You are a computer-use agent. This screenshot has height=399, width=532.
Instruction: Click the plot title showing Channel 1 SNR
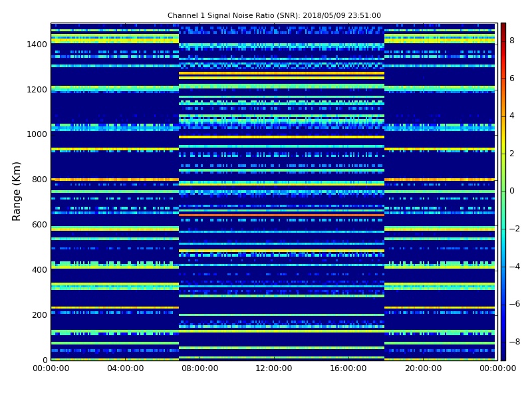tap(274, 15)
